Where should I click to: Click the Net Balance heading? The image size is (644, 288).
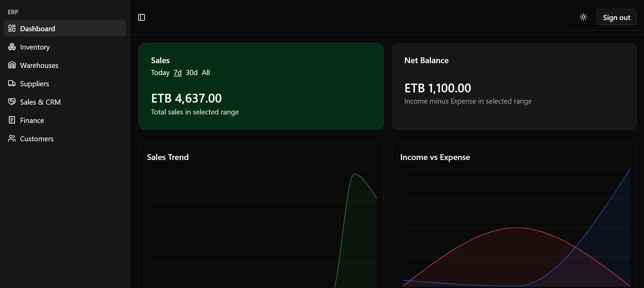tap(426, 60)
